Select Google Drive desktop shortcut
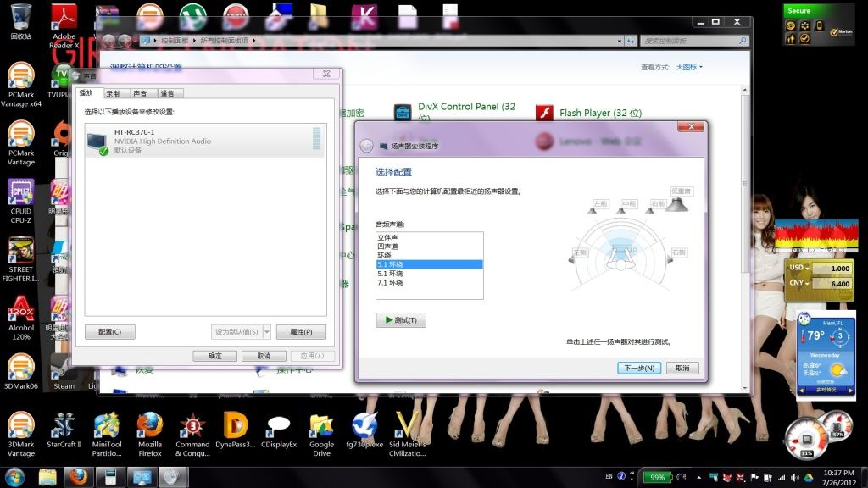 321,435
